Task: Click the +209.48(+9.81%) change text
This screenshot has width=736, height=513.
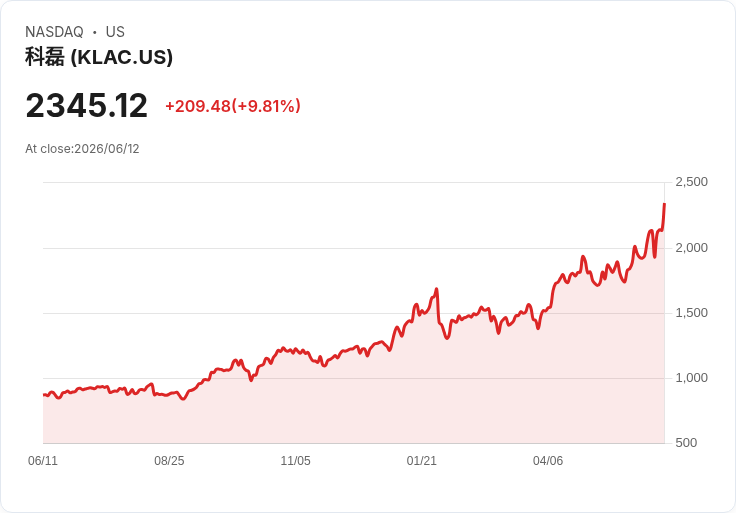Action: click(233, 106)
